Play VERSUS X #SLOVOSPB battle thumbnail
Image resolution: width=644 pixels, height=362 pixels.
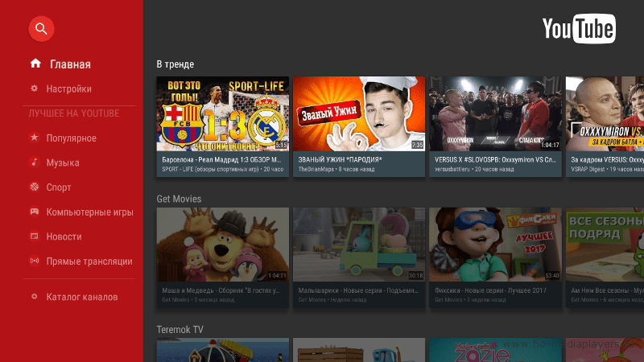coord(495,113)
